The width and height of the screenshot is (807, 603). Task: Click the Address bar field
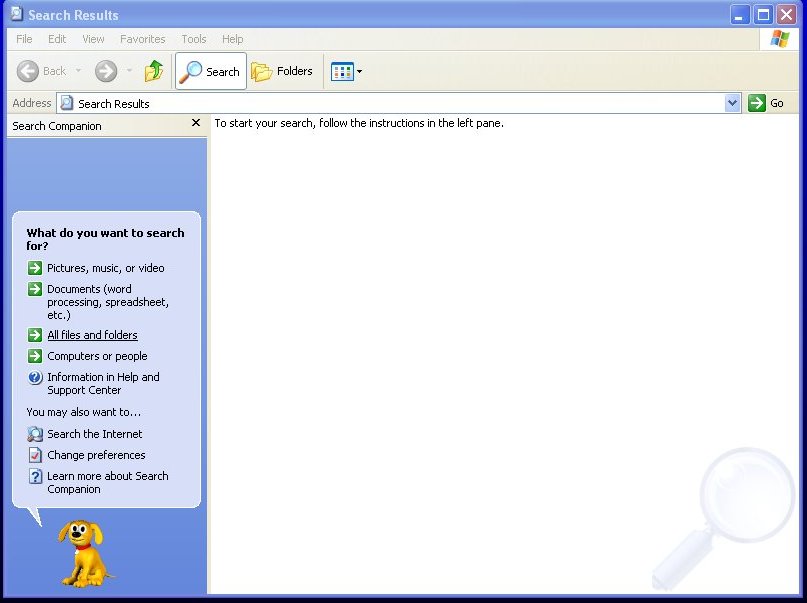pos(399,103)
